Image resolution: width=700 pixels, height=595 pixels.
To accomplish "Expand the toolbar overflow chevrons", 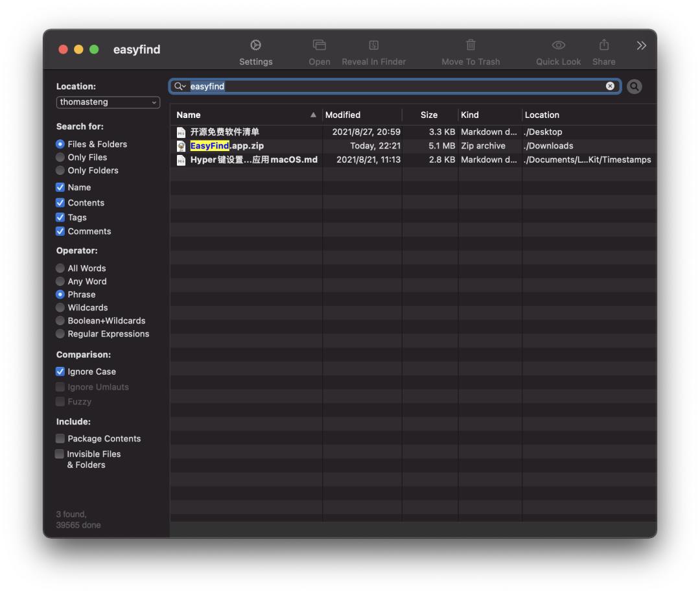I will click(x=641, y=45).
